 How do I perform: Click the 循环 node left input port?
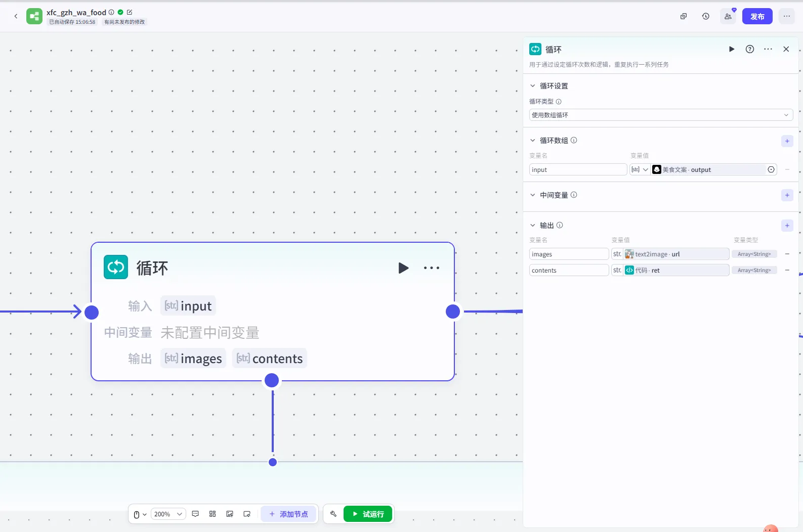tap(92, 312)
